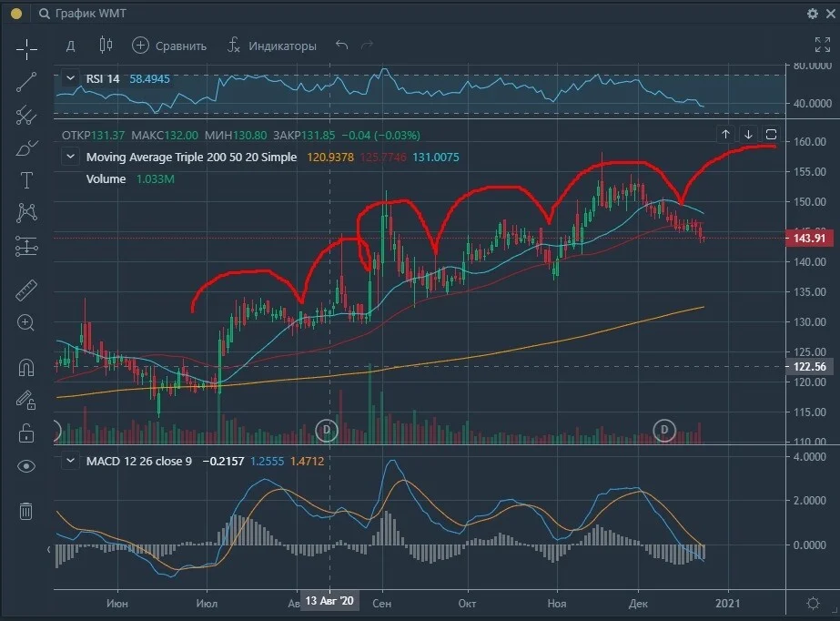Hide all drawings with eye icon
Screen dimensions: 840x621
point(26,466)
